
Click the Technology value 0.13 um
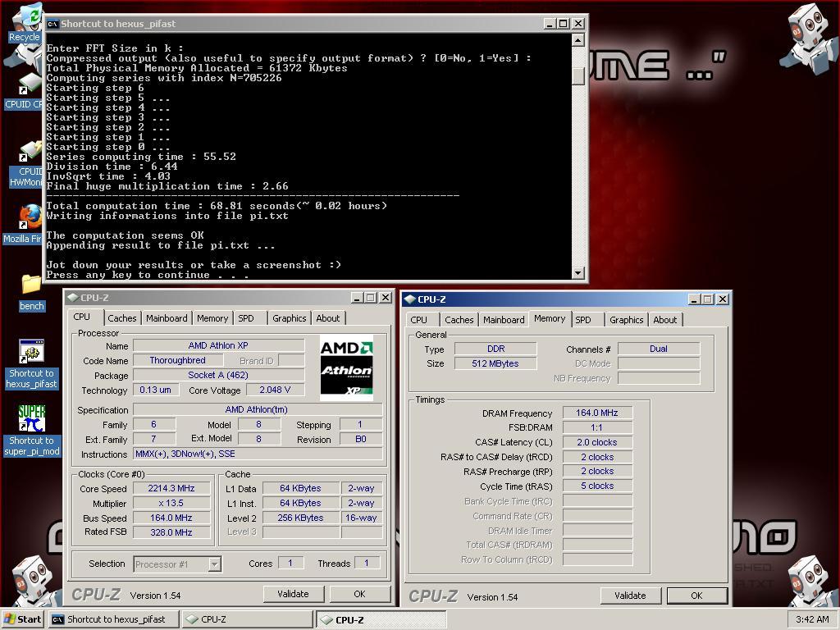[155, 390]
